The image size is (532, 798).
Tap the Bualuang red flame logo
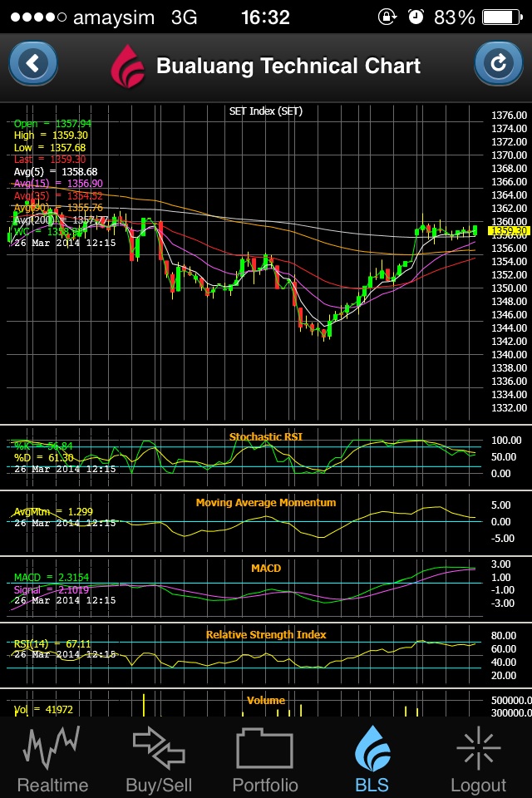coord(128,66)
